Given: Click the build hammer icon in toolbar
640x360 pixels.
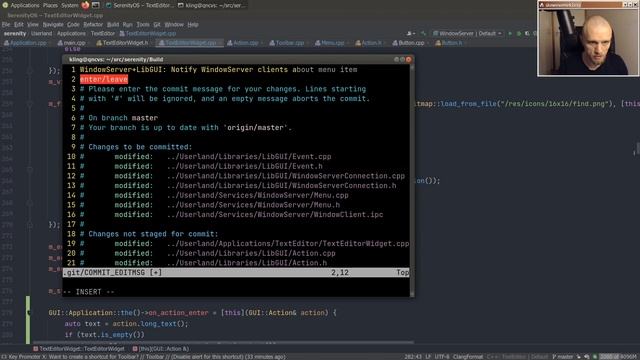Looking at the screenshot, I should click(423, 33).
